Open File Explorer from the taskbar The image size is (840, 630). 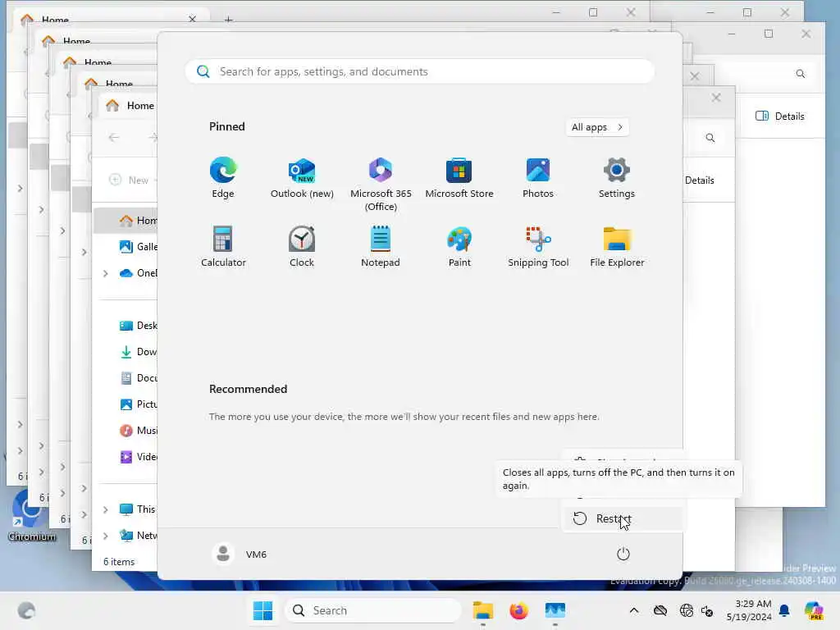482,610
